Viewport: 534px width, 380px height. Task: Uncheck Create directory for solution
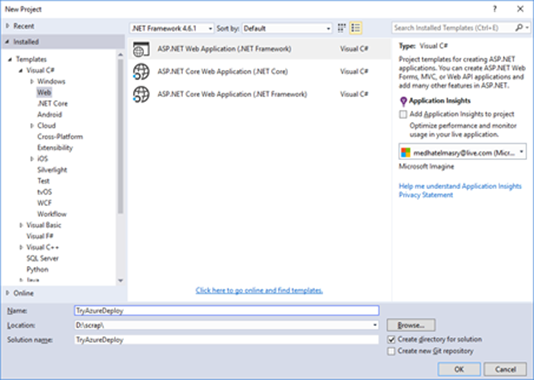click(391, 339)
